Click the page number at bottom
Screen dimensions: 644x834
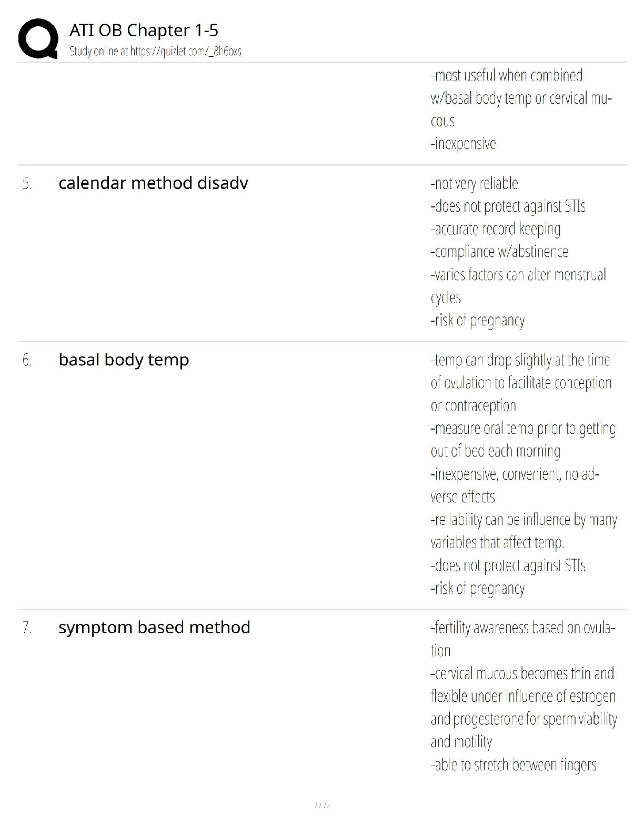pyautogui.click(x=321, y=805)
